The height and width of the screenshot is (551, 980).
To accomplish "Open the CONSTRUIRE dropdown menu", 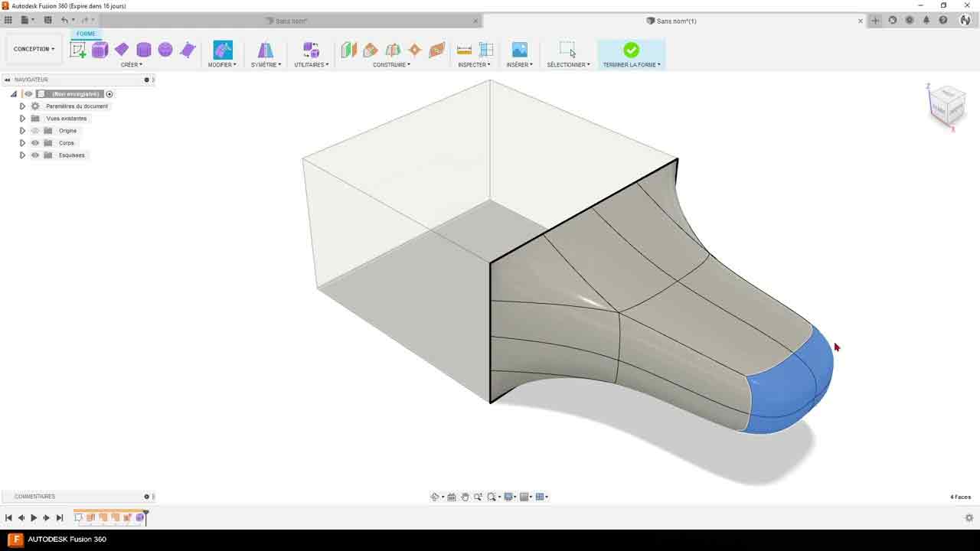I will [x=391, y=65].
